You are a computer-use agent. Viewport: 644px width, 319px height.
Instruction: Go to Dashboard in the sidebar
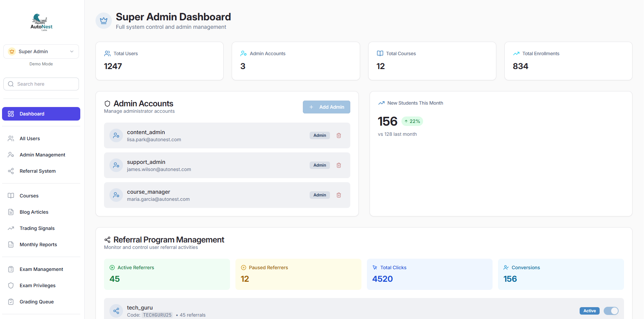(41, 114)
